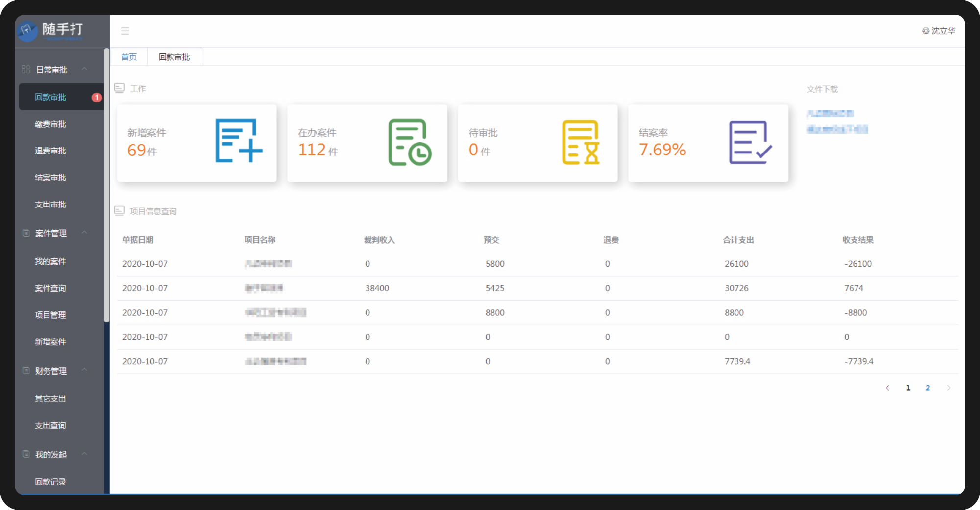980x510 pixels.
Task: Go to previous page arrow
Action: click(887, 388)
